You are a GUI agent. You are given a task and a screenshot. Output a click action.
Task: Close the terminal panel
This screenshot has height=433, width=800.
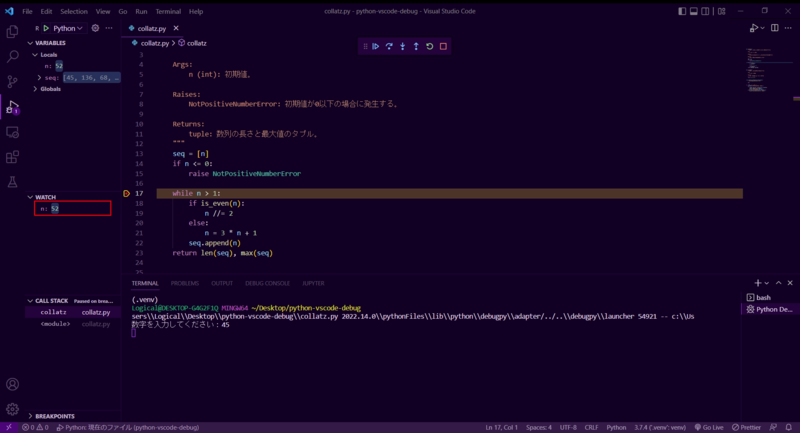point(790,283)
